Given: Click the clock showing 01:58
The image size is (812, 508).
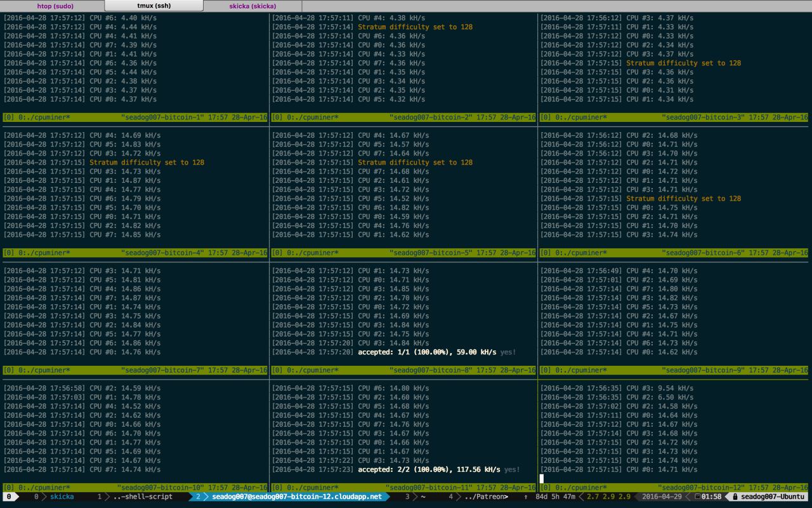Looking at the screenshot, I should click(x=711, y=497).
